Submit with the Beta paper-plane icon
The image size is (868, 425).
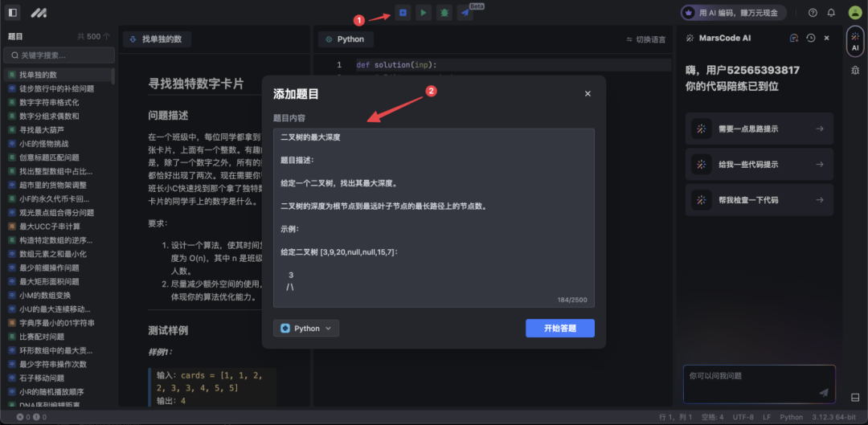point(465,13)
